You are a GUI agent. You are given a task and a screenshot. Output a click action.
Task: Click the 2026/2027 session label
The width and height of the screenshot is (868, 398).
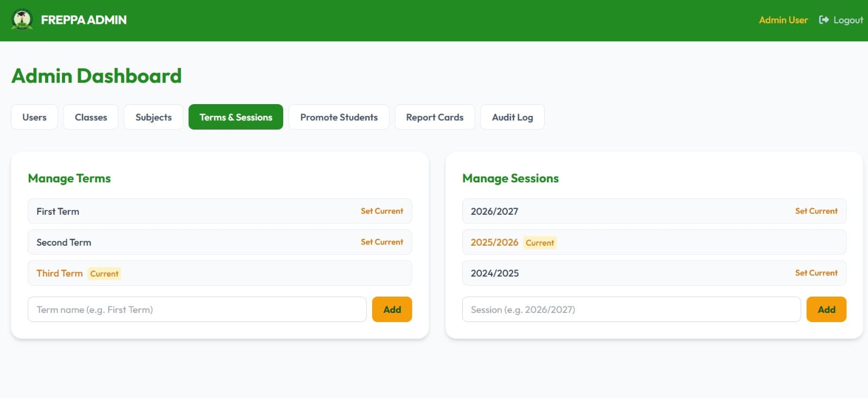[494, 211]
